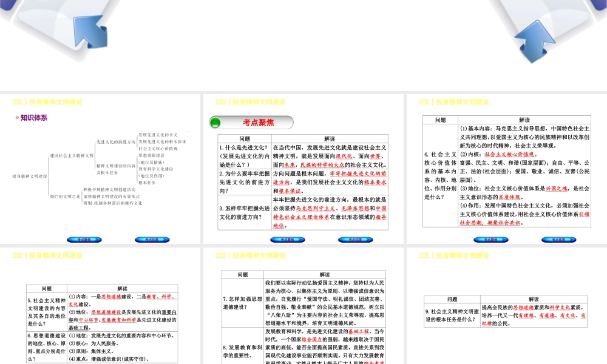The height and width of the screenshot is (364, 607).
Task: Click the green round icon beside 考点聚焦
Action: [x=215, y=123]
